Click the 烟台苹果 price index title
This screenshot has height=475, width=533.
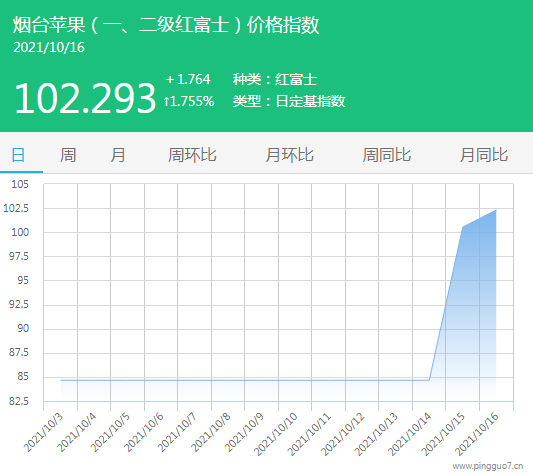click(x=166, y=25)
